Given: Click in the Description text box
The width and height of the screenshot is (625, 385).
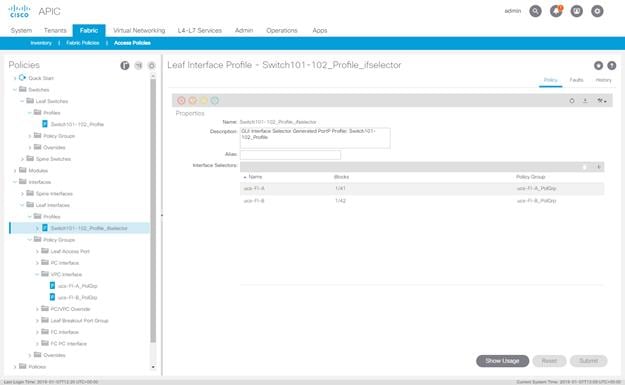Looking at the screenshot, I should (315, 138).
